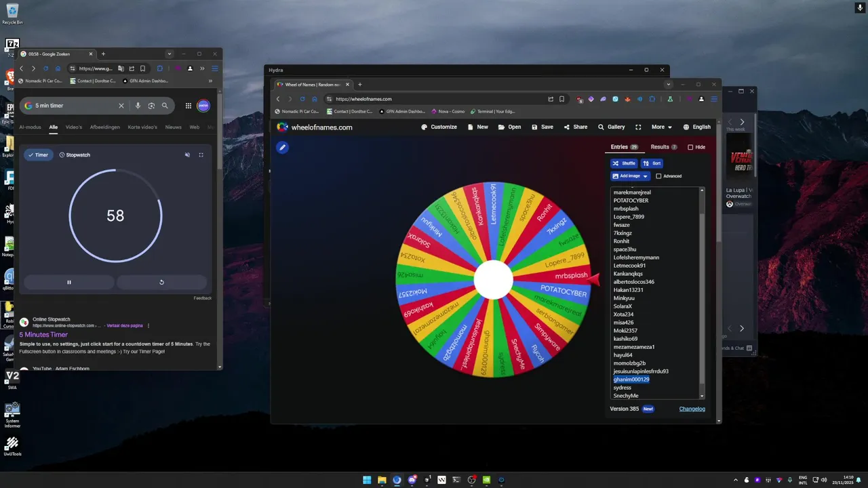Sort the wheel entries
The width and height of the screenshot is (868, 488).
coord(652,163)
